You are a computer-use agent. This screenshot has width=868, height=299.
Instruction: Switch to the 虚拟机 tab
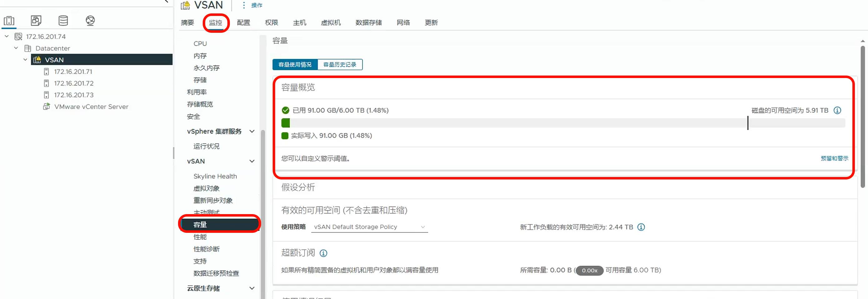[x=330, y=22]
